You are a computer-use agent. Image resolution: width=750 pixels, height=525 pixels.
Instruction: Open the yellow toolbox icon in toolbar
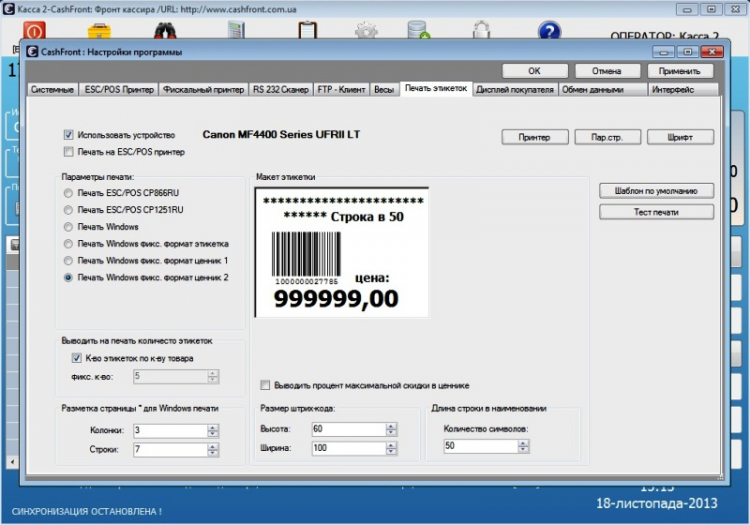pos(99,31)
